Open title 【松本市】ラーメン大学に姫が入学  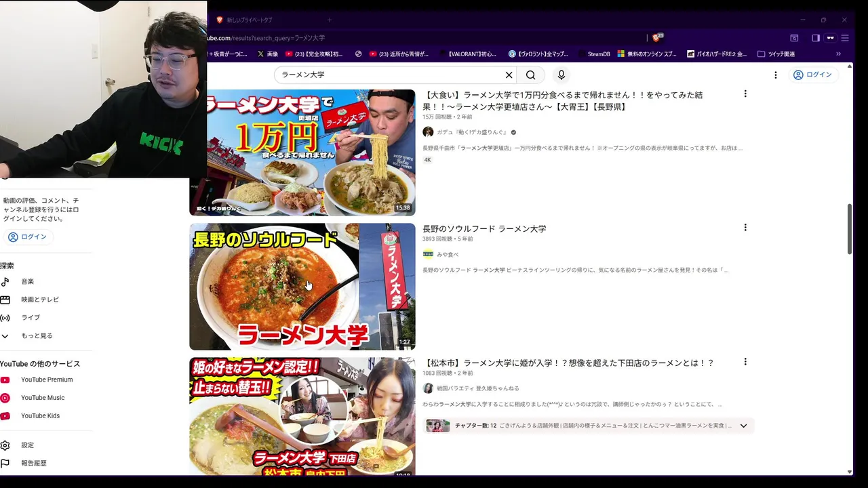click(568, 363)
